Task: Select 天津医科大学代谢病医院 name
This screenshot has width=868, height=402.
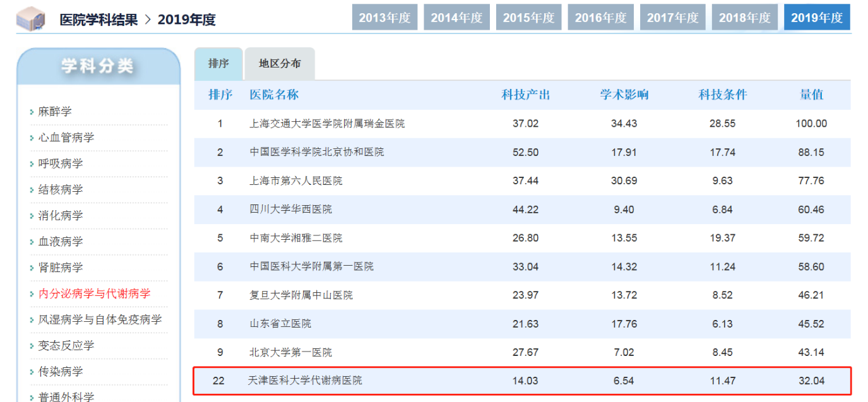Action: 306,381
